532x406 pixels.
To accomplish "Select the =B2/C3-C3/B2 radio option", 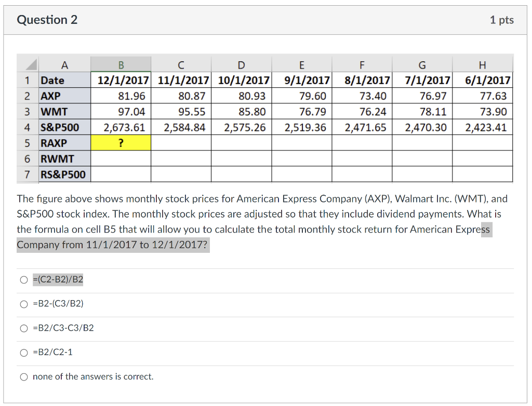I will 24,328.
